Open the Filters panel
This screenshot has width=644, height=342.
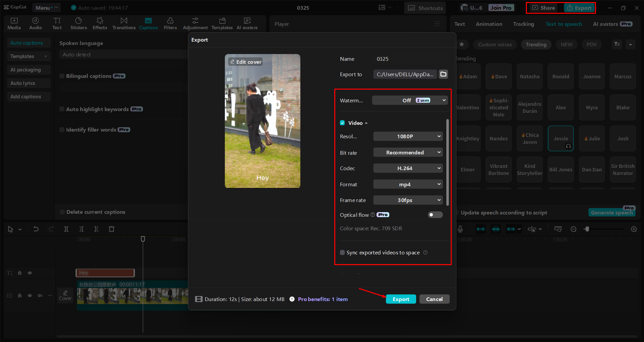click(170, 23)
